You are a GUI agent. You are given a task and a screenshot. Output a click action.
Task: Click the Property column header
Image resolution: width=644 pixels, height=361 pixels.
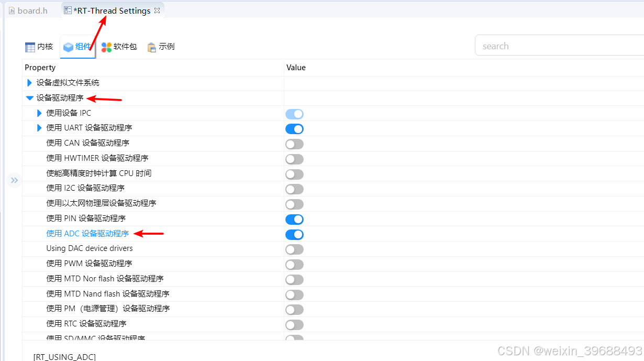(x=40, y=68)
